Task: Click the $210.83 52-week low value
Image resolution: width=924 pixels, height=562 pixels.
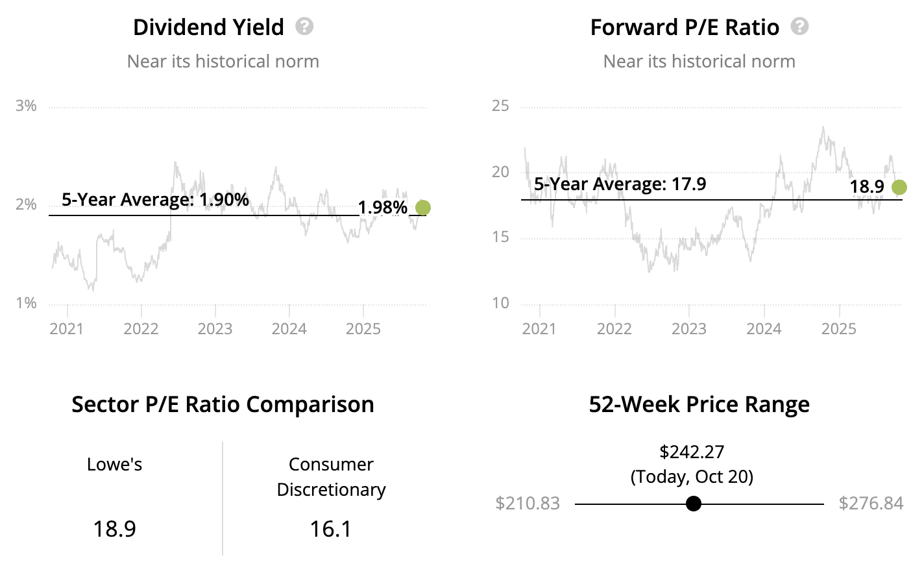Action: pos(528,504)
